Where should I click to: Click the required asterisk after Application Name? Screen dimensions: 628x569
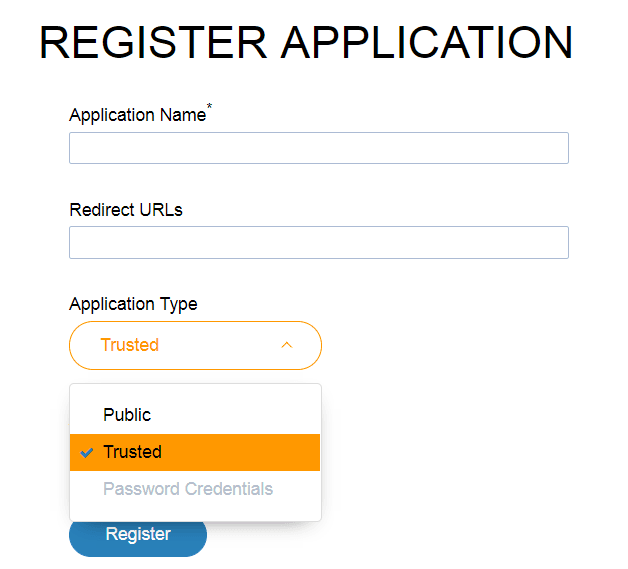(x=209, y=106)
